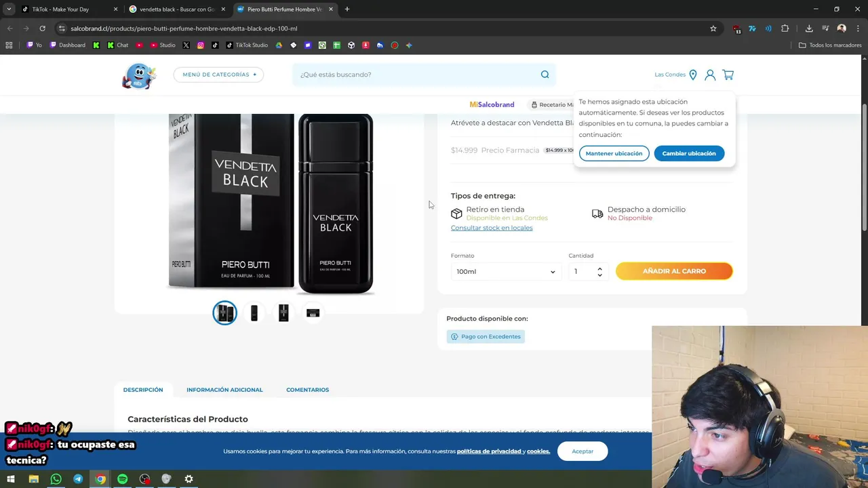The height and width of the screenshot is (488, 868).
Task: Open the TikTok Studio bookmark
Action: click(x=247, y=45)
